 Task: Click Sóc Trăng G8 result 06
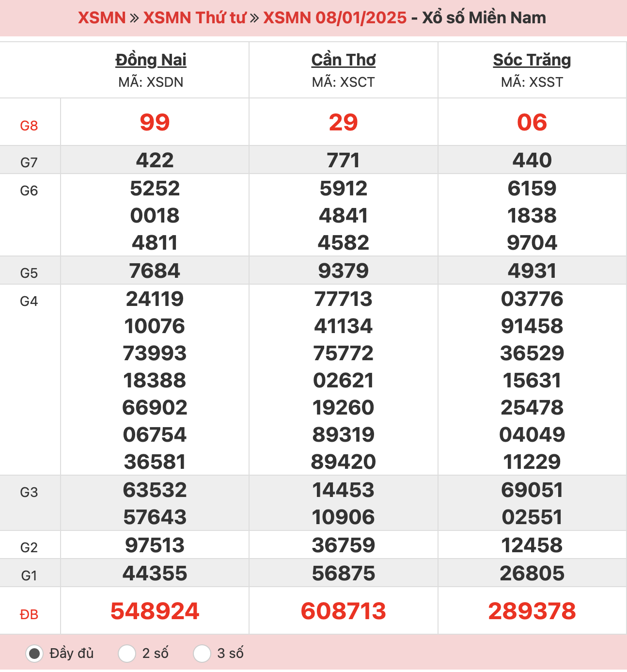tap(532, 122)
